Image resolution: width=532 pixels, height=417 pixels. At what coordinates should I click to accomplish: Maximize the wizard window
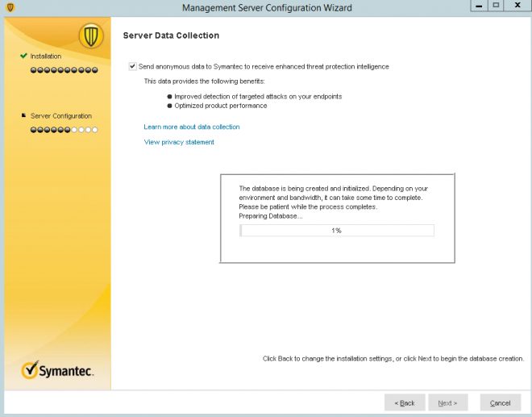point(496,6)
